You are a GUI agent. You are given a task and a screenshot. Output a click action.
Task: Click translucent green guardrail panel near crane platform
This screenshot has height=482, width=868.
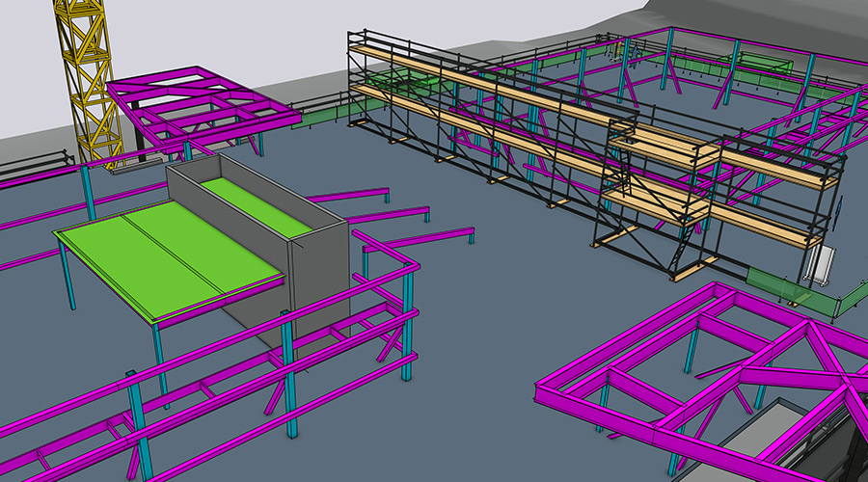(x=318, y=118)
